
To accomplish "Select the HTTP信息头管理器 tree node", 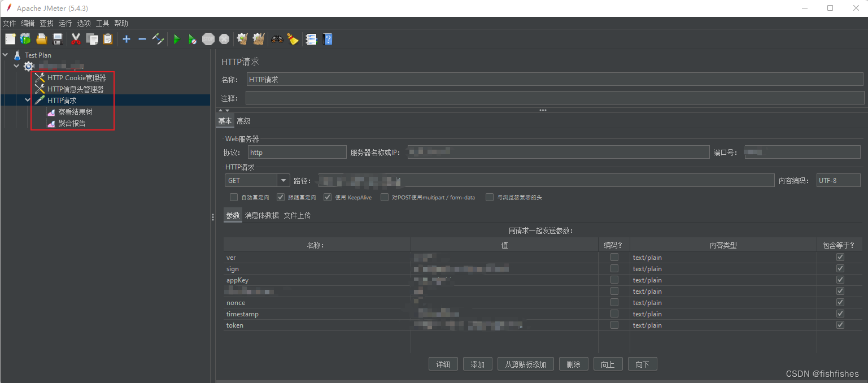I will (x=75, y=89).
